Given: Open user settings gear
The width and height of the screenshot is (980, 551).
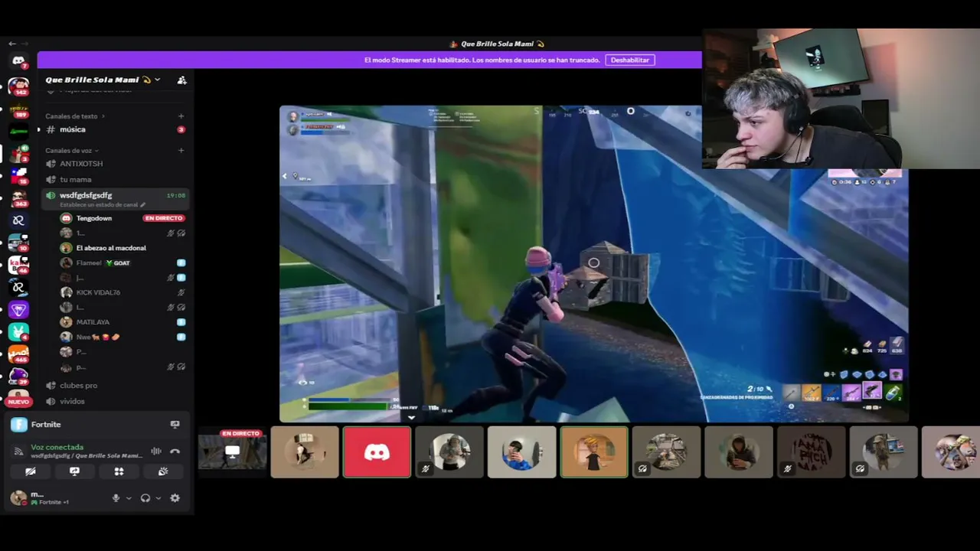Looking at the screenshot, I should (x=175, y=498).
